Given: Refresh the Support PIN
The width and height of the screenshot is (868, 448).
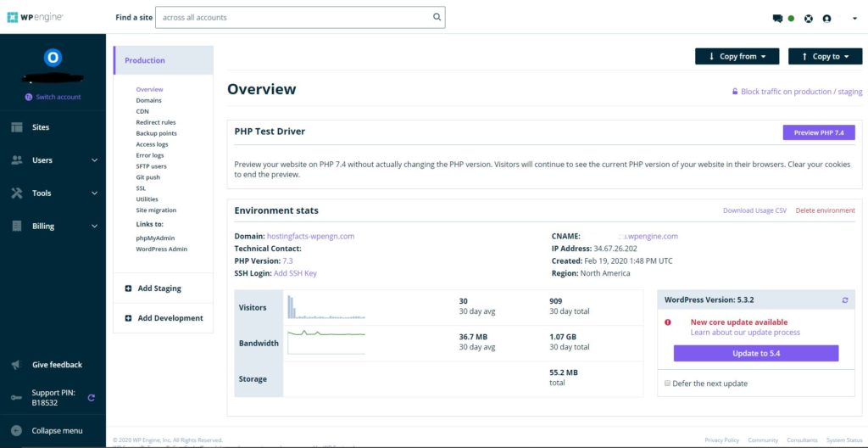Looking at the screenshot, I should [x=92, y=398].
